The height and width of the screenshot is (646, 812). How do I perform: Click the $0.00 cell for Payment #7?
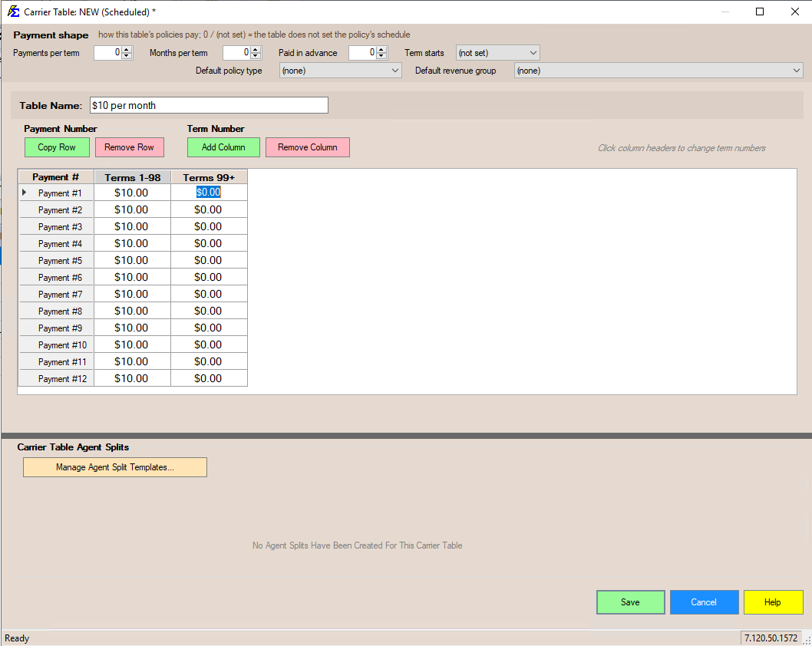(209, 294)
